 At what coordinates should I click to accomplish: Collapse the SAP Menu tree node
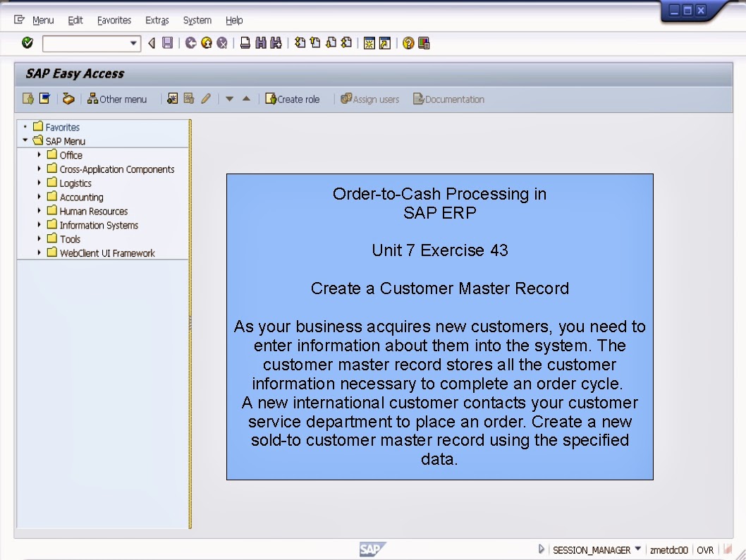tap(25, 140)
